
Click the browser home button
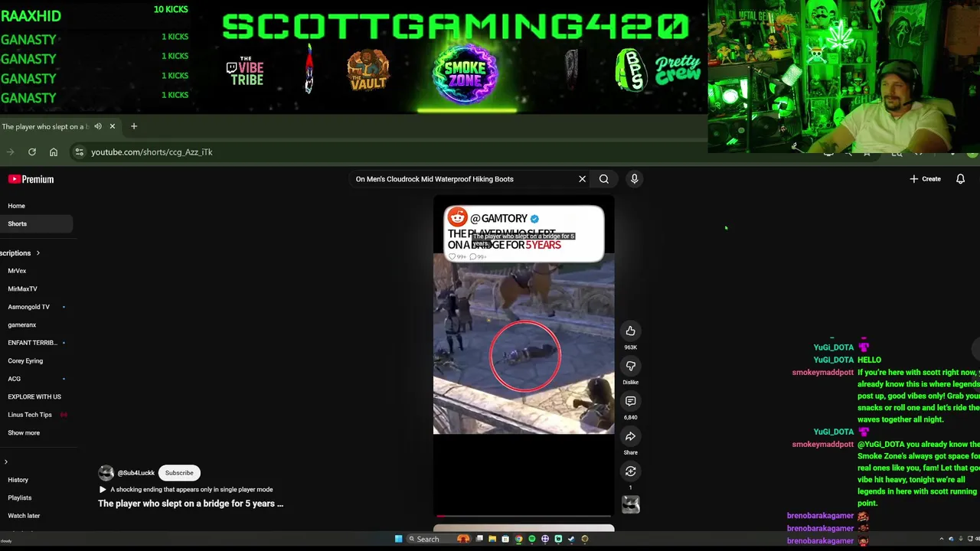point(54,152)
